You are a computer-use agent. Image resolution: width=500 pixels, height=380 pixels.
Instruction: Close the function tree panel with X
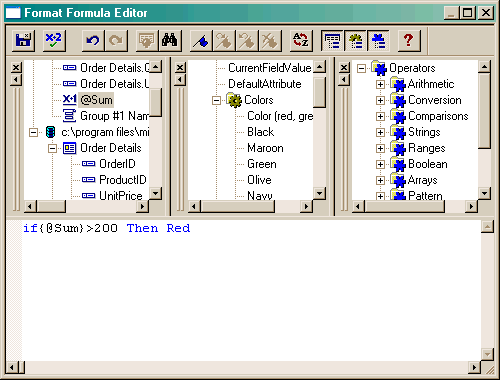point(180,68)
